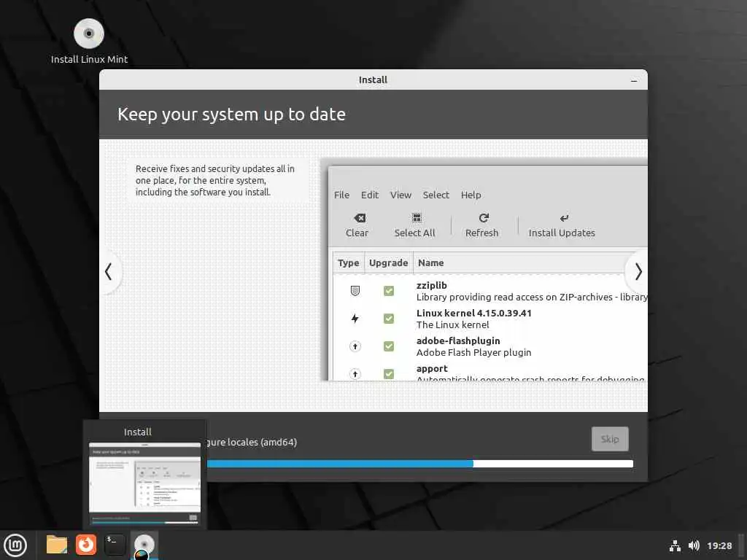
Task: Open the network connections tray icon
Action: (675, 545)
